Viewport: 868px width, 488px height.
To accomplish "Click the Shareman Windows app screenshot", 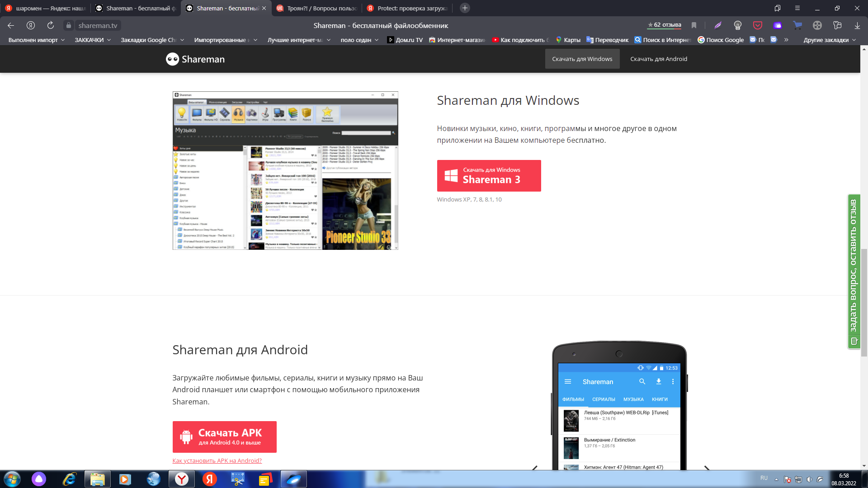I will pos(285,170).
